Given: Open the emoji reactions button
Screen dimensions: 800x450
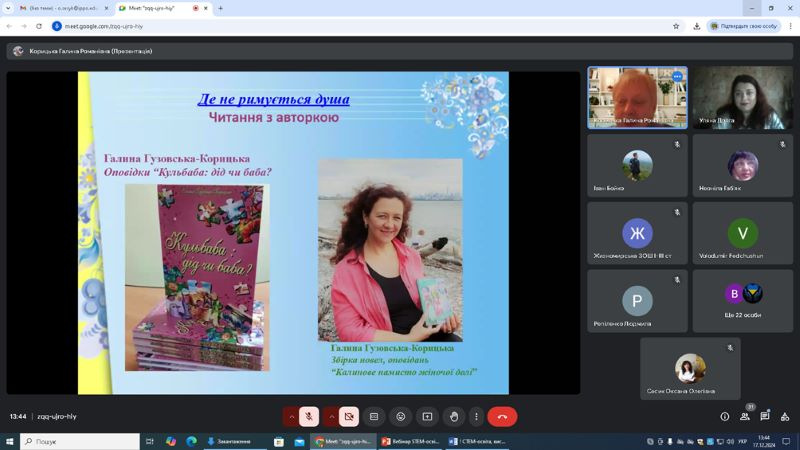Looking at the screenshot, I should (401, 417).
